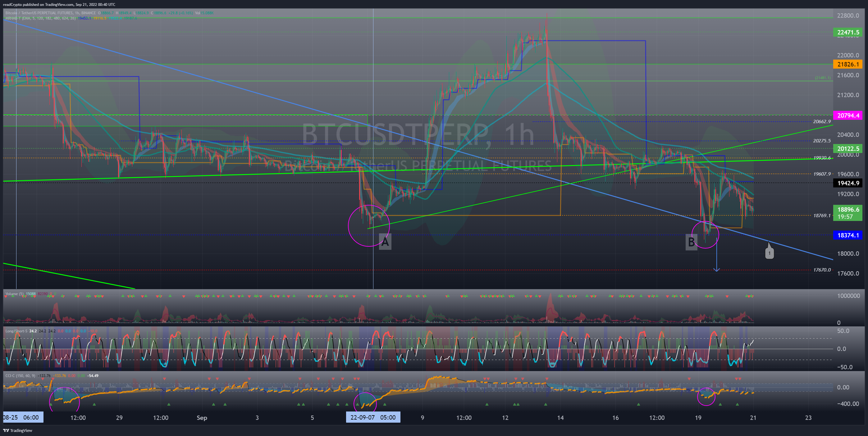
Task: Click the 21 date on time axis
Action: coord(753,417)
